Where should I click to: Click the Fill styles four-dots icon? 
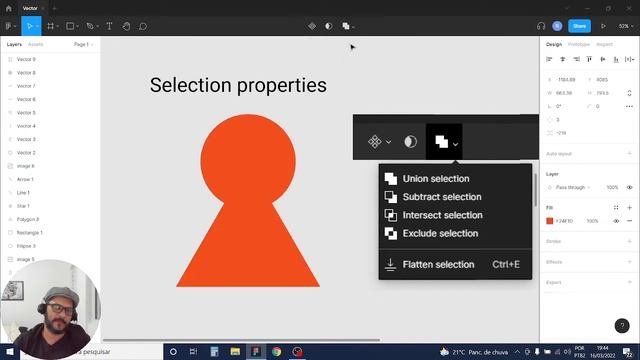coord(616,207)
